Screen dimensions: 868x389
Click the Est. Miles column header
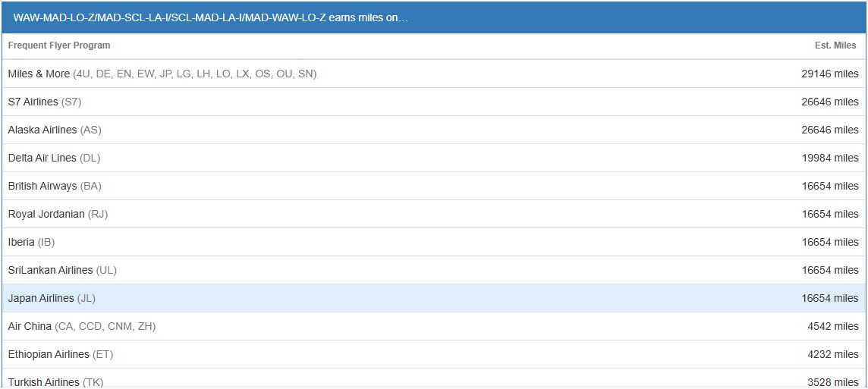pos(835,45)
